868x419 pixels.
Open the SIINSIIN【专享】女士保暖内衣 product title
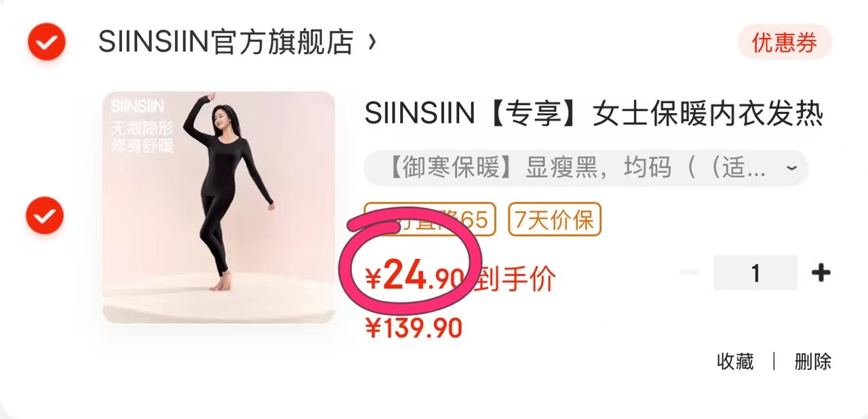click(x=594, y=114)
